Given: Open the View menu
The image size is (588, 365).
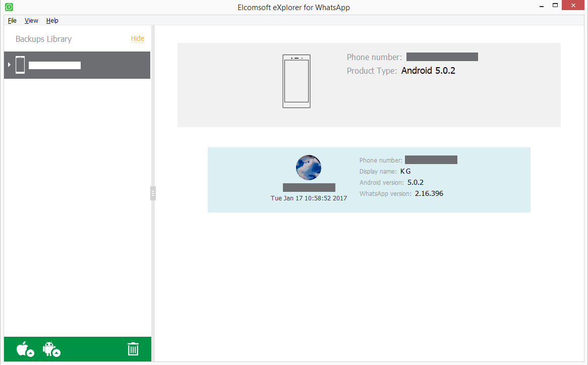Looking at the screenshot, I should click(31, 20).
